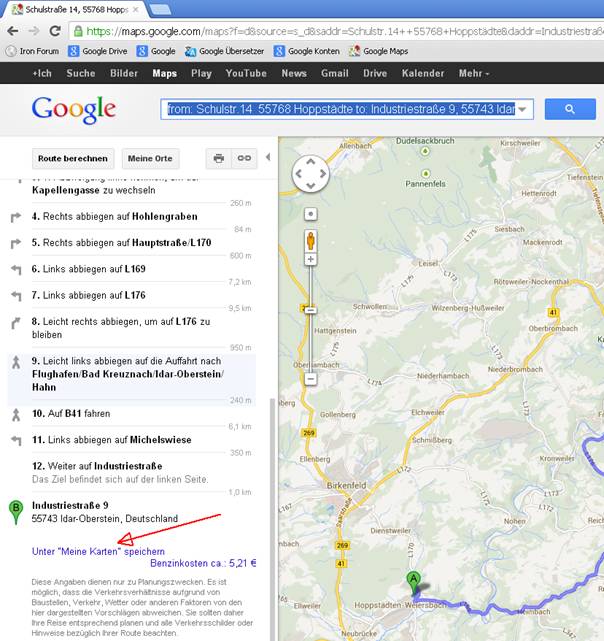The image size is (604, 641).
Task: Select step 11 Links abbiegen auf Michelswiese
Action: [x=132, y=440]
